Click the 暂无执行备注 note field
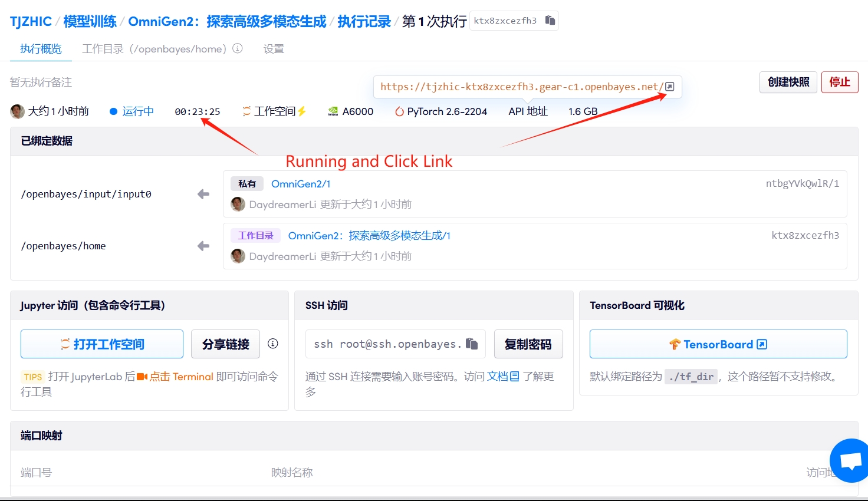Image resolution: width=868 pixels, height=501 pixels. point(41,83)
